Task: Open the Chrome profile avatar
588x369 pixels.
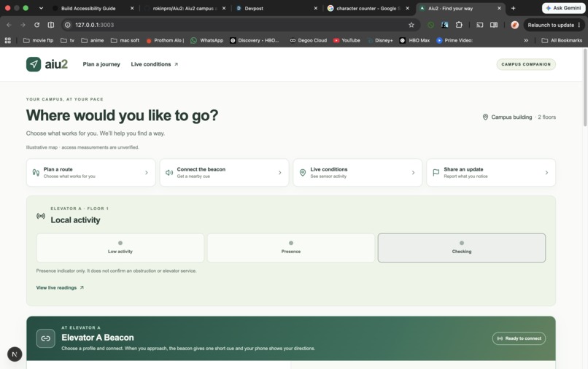Action: click(514, 25)
